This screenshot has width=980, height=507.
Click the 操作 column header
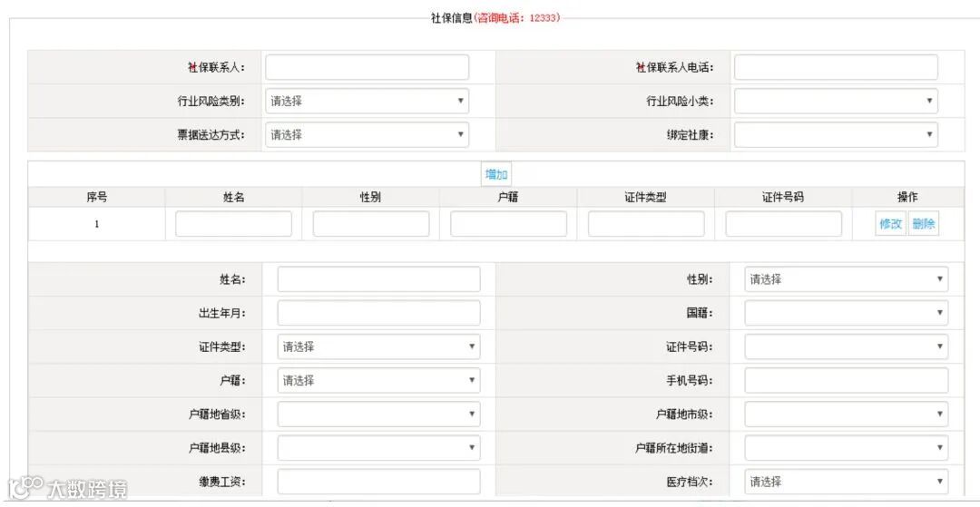click(x=907, y=198)
